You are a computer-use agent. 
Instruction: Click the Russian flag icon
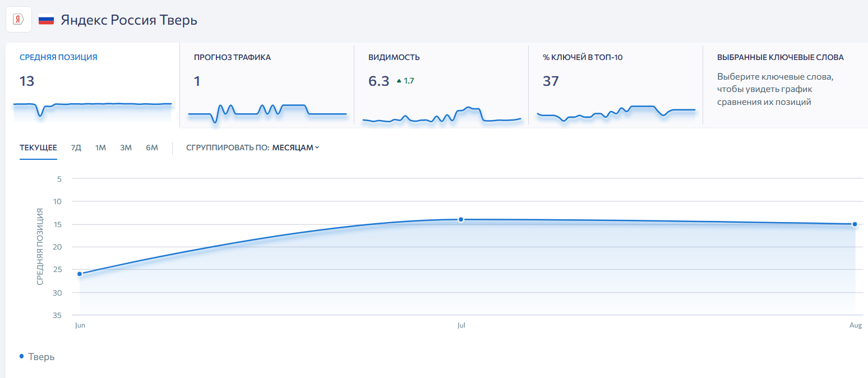click(46, 20)
